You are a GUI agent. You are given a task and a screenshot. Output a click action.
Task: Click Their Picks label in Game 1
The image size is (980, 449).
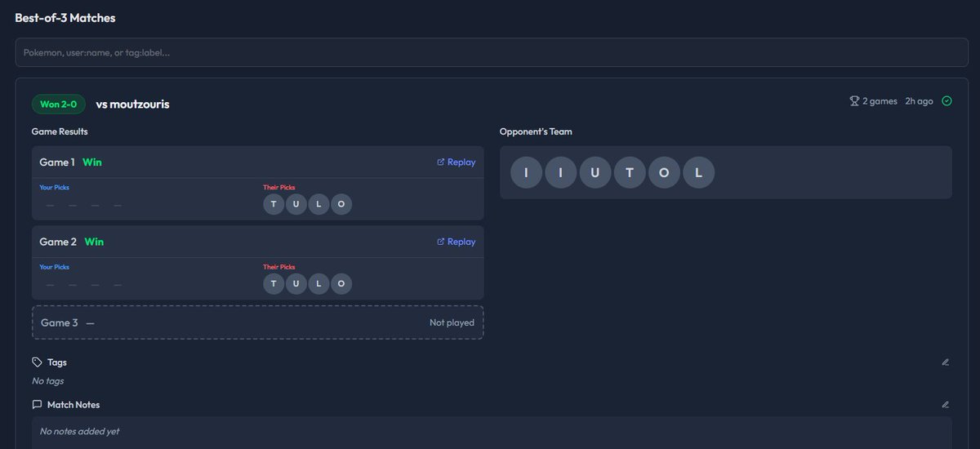[278, 188]
